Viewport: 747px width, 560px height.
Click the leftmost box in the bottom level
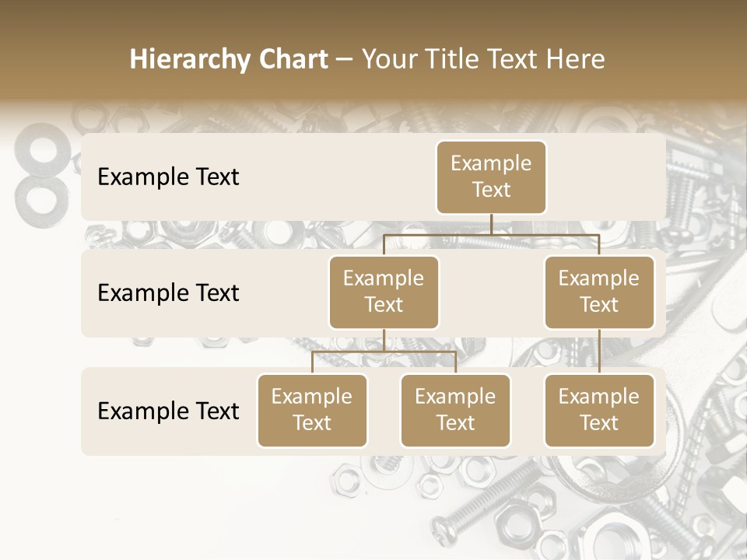tap(312, 410)
